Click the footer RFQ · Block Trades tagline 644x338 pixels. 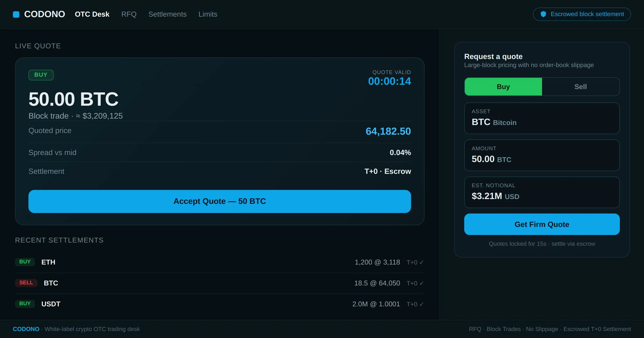550,329
